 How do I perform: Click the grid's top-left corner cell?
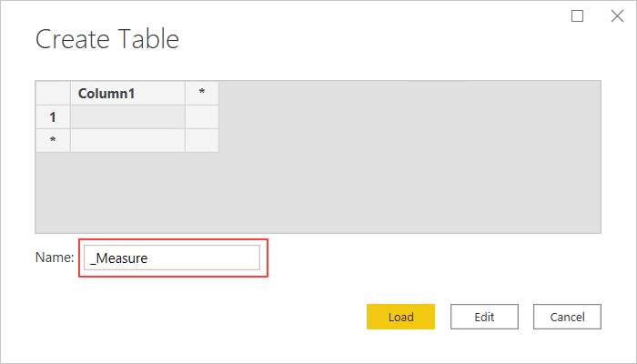click(53, 93)
